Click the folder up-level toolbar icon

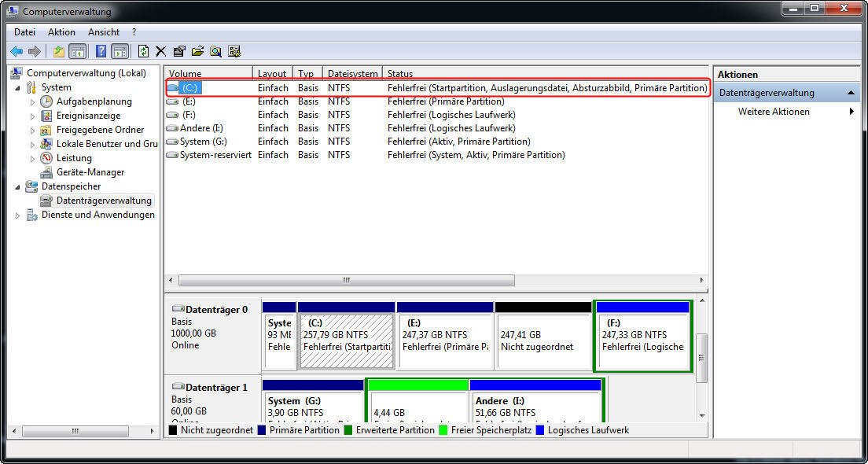pyautogui.click(x=58, y=51)
